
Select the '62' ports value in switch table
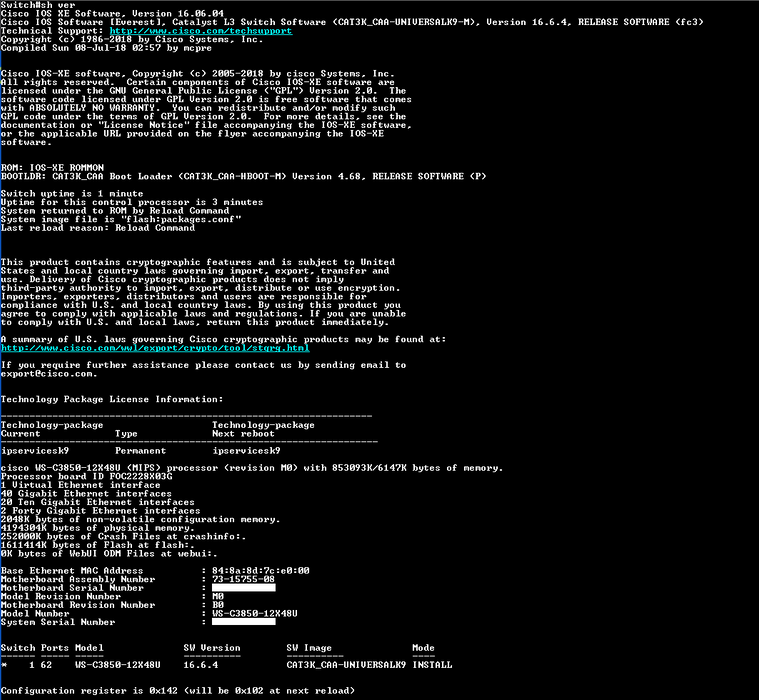point(46,665)
